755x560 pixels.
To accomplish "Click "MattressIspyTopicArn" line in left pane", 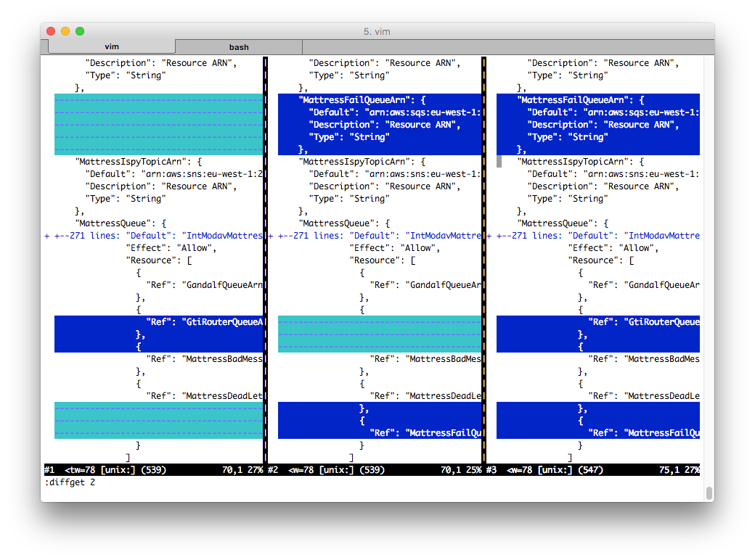I will click(139, 162).
